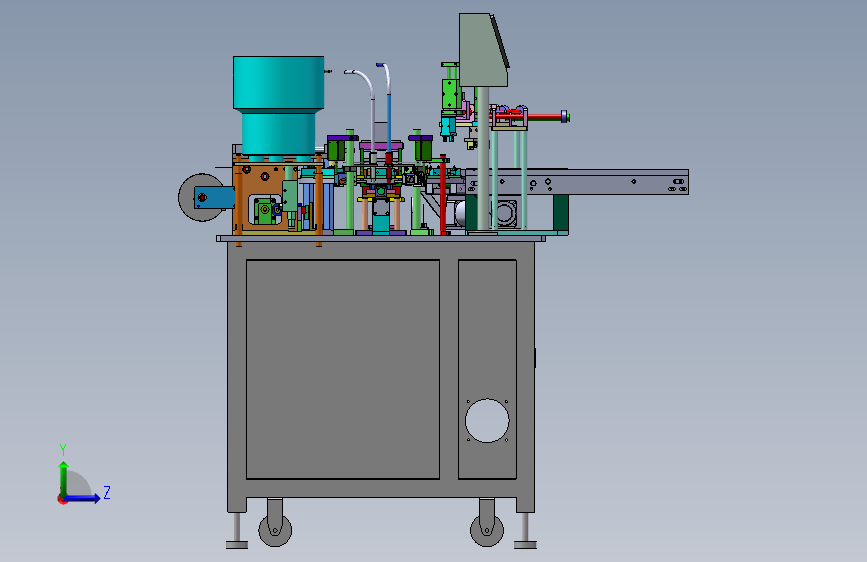Select the left caster wheel

pos(275,529)
